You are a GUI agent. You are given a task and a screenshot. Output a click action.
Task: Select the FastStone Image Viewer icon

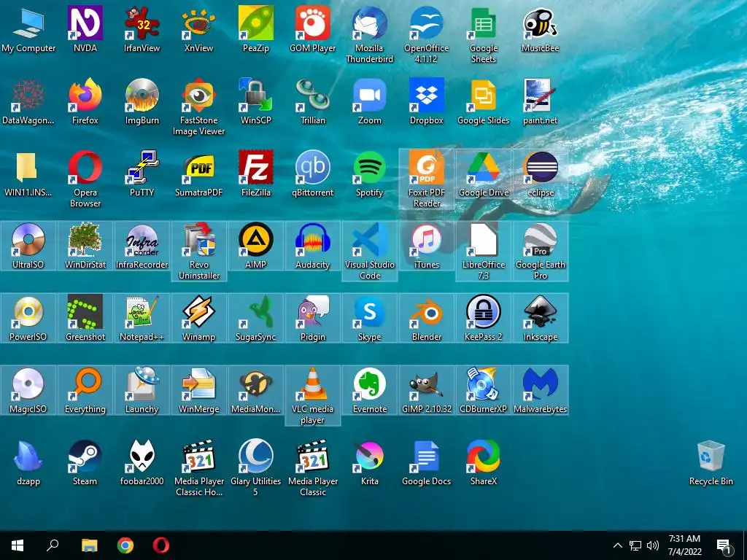point(198,106)
